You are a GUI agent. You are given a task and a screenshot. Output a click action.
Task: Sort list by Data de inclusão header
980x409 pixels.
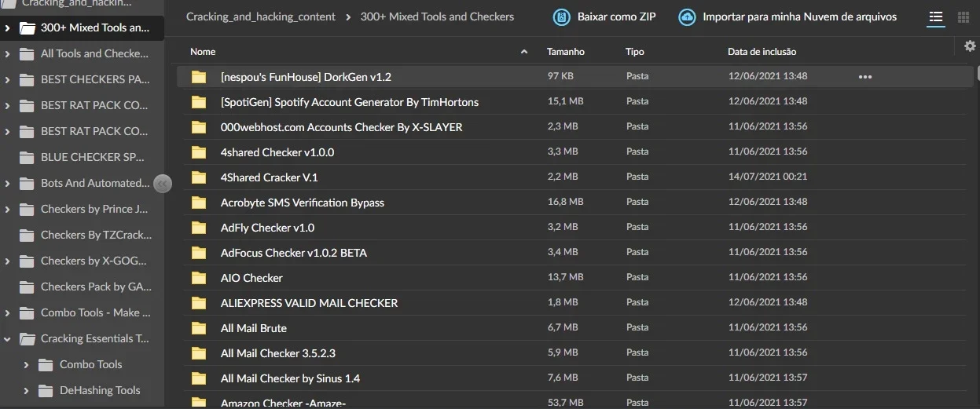click(x=762, y=52)
